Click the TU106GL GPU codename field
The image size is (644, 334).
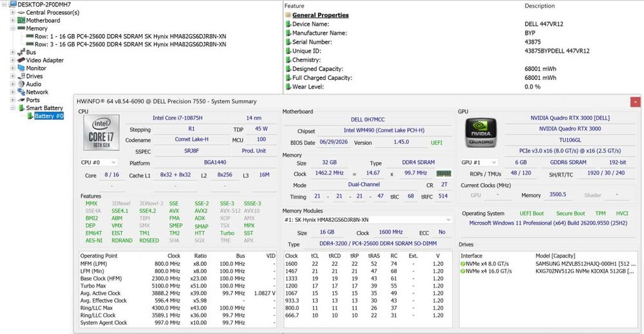coord(570,140)
